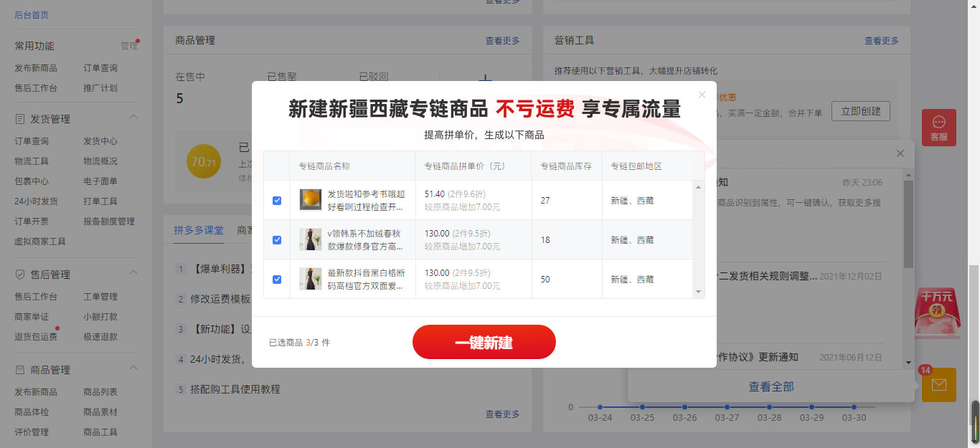The height and width of the screenshot is (448, 980).
Task: Open the 客服 customer service panel
Action: coord(938,128)
